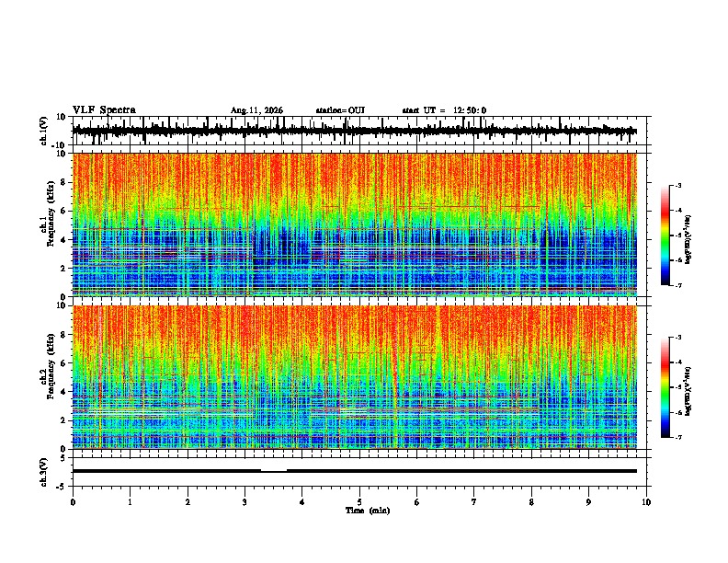Click time axis tick label "7"
The image size is (728, 563).
point(474,502)
